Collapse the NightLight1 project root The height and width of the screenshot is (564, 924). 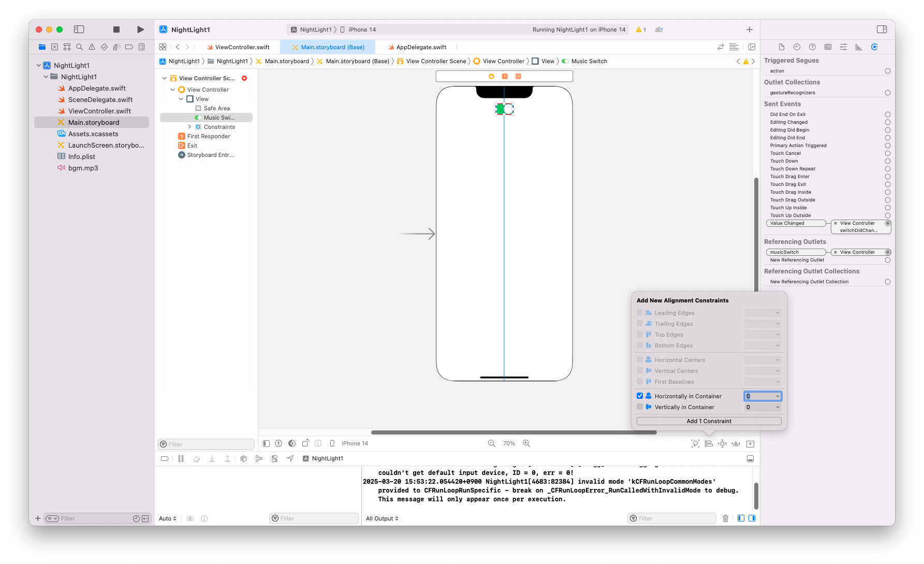point(39,65)
